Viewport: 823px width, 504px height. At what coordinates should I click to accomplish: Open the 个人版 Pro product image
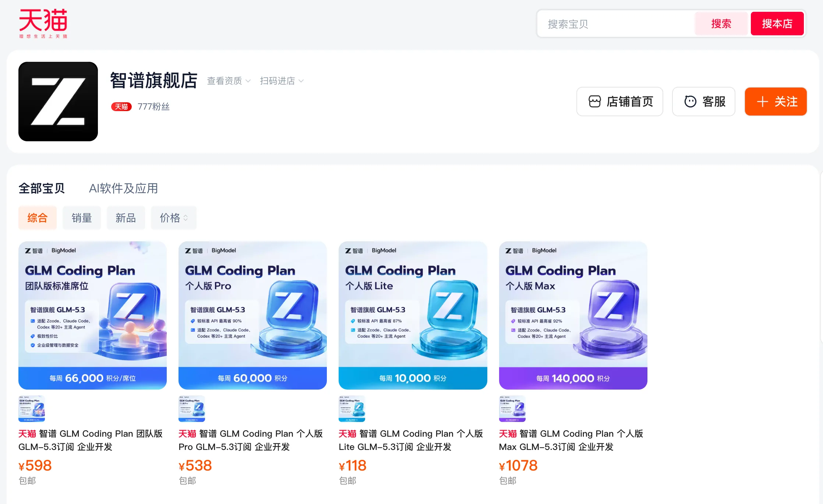(253, 315)
